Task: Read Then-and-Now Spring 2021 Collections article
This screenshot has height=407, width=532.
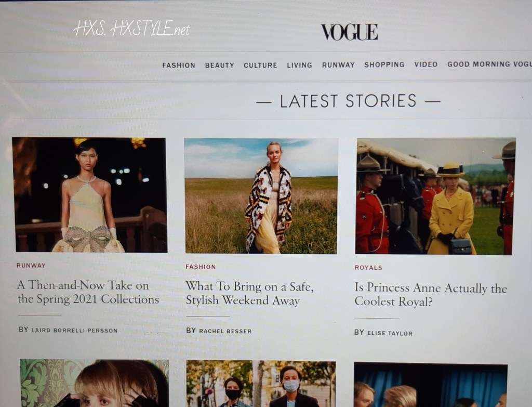Action: 88,292
